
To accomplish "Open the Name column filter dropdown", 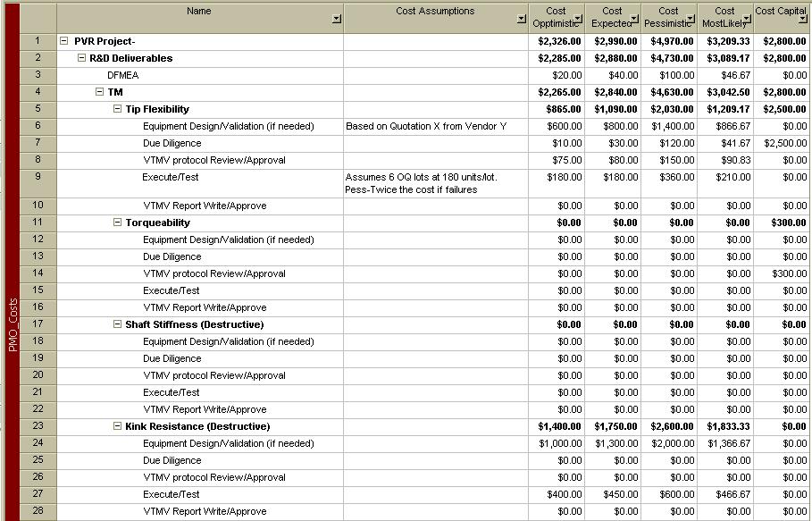I will coord(336,19).
